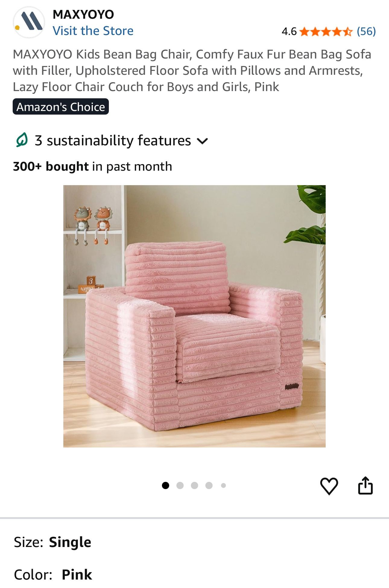
Task: Expand the 3 sustainability features chevron
Action: click(x=202, y=141)
